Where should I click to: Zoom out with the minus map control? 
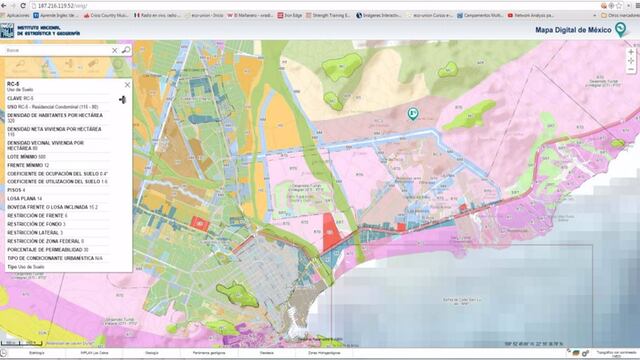[x=631, y=69]
